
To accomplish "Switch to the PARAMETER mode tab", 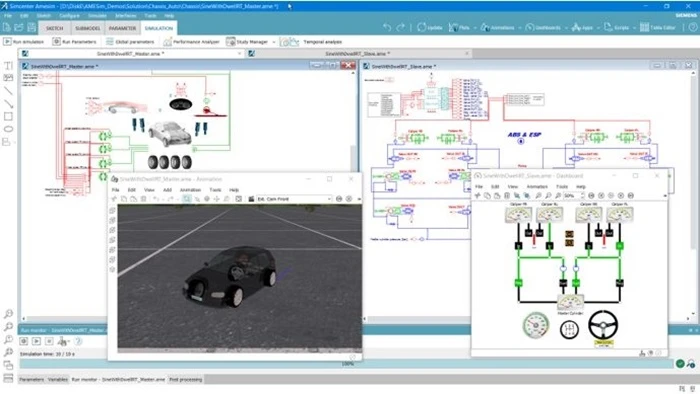I will click(122, 28).
